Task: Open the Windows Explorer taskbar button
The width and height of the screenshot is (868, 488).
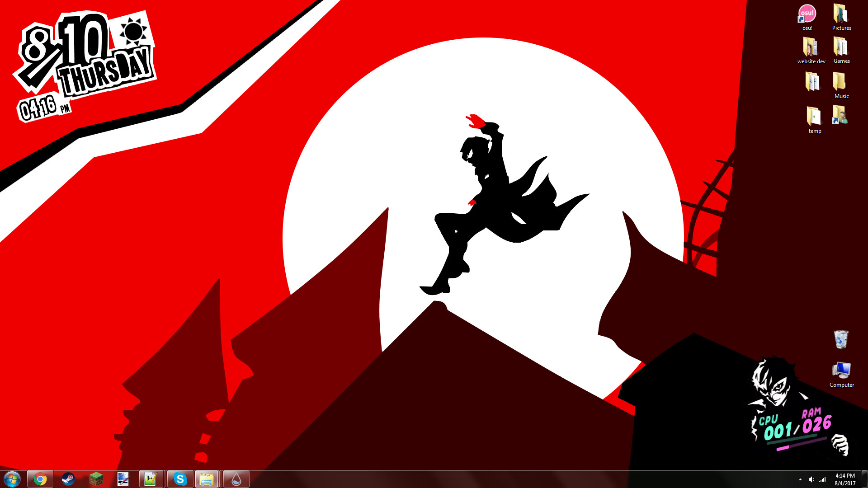Action: 207,479
